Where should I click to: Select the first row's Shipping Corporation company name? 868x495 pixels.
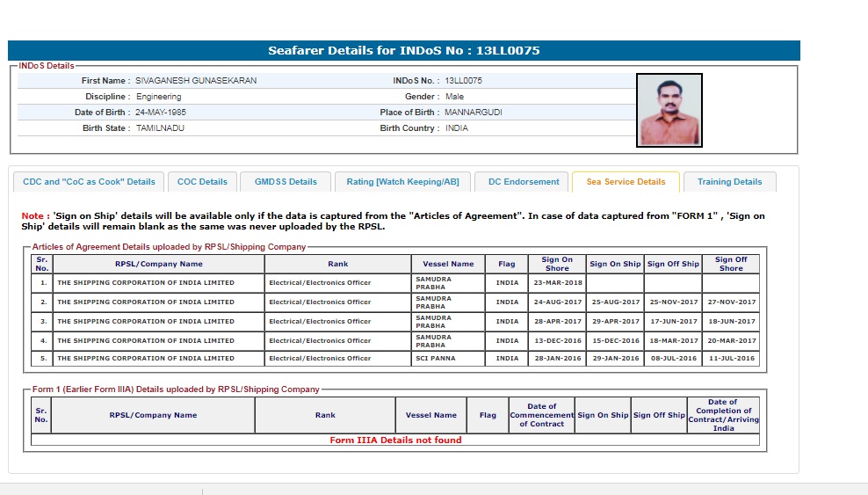(x=146, y=283)
